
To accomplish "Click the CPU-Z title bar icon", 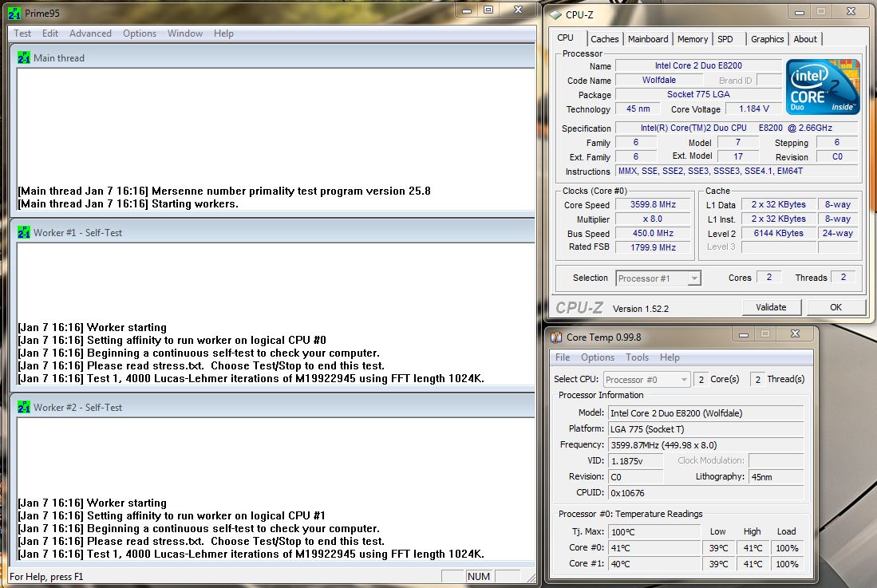I will (555, 14).
